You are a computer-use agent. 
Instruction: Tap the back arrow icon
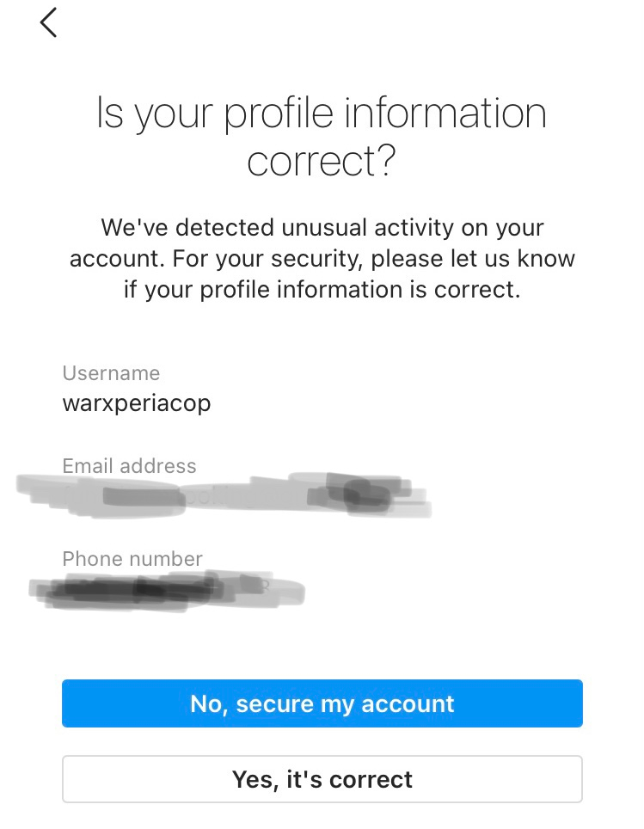pos(48,23)
